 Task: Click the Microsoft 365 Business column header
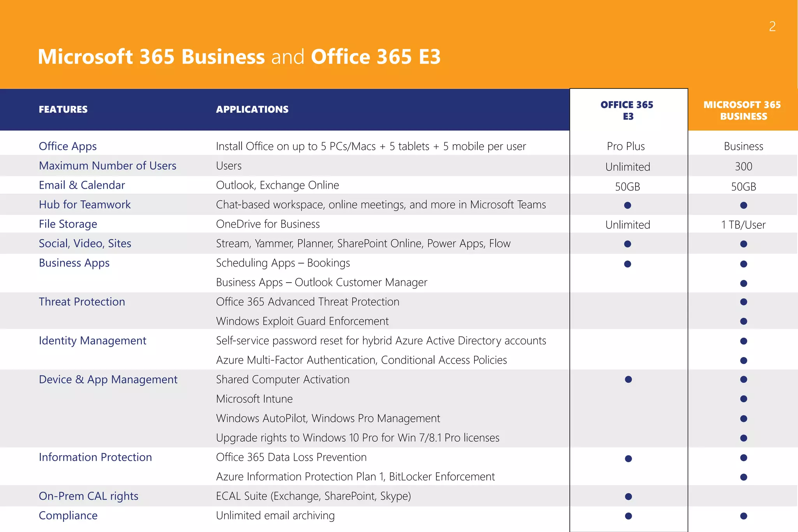coord(742,110)
